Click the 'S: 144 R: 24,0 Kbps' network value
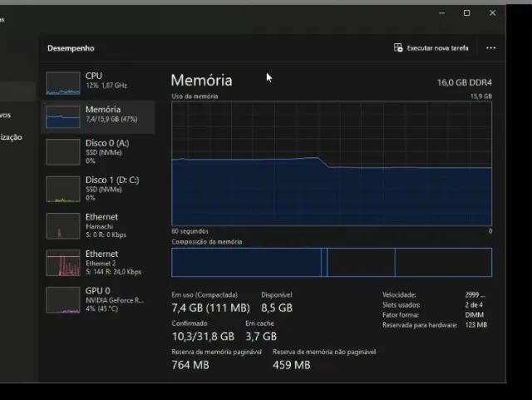Image resolution: width=532 pixels, height=400 pixels. pos(113,272)
